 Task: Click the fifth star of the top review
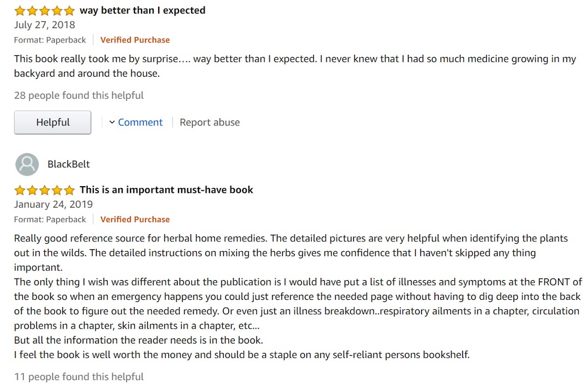click(70, 10)
